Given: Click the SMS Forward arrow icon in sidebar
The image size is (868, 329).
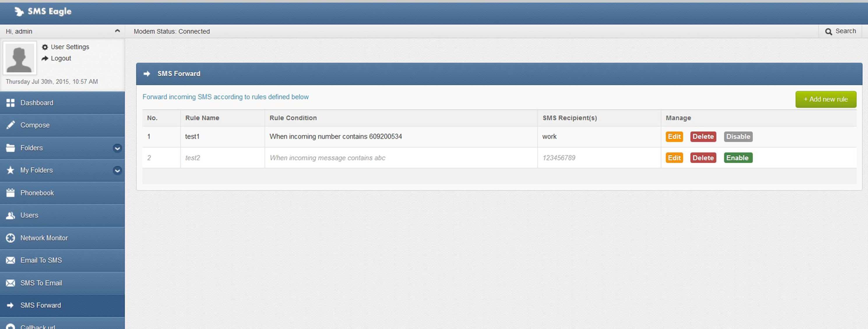Looking at the screenshot, I should pyautogui.click(x=10, y=305).
